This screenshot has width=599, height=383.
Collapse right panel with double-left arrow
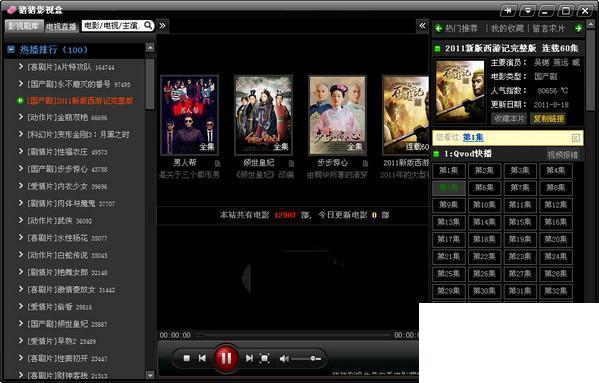(422, 26)
